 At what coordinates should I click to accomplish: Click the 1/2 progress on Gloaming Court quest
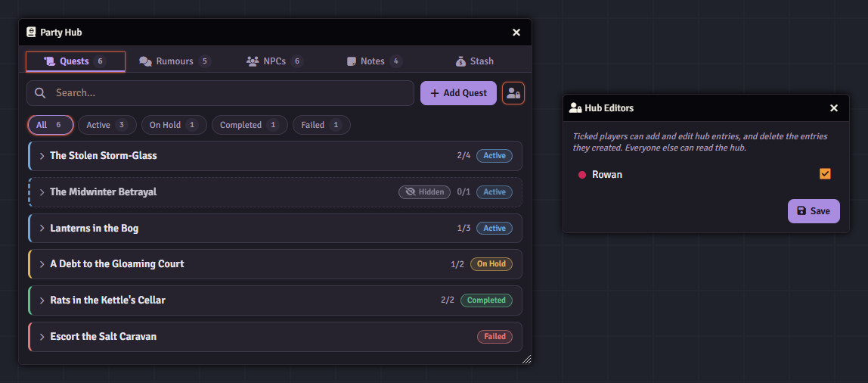[x=457, y=264]
